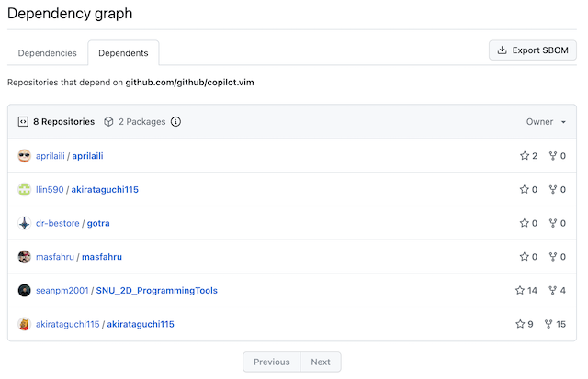Click fork count on akirataguchi115 last row
Screen dimensions: 588x379
click(555, 324)
